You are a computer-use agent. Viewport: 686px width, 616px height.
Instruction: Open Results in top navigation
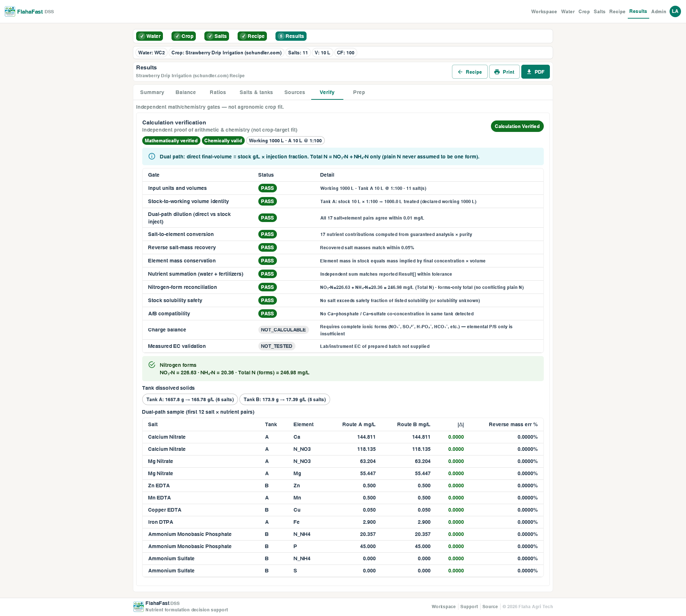tap(638, 11)
